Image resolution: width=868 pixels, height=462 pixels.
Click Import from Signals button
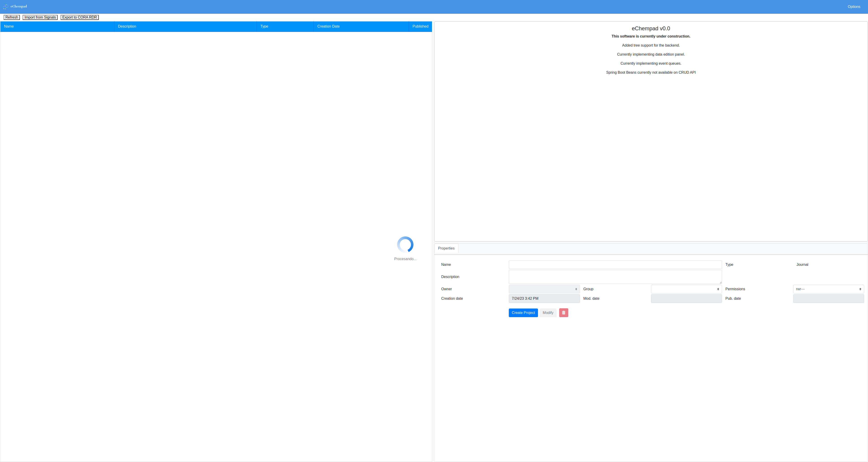40,17
